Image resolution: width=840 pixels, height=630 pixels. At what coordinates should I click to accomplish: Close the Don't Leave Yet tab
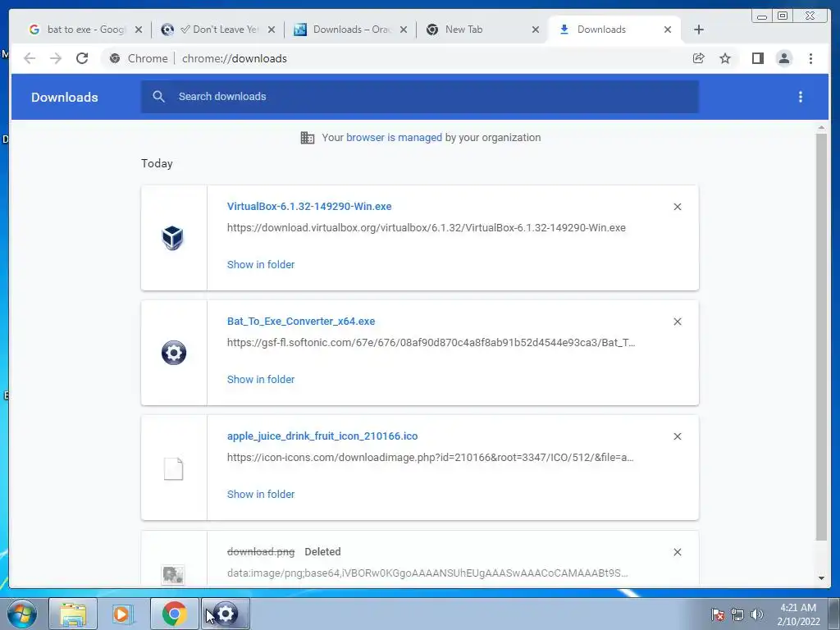pos(272,30)
